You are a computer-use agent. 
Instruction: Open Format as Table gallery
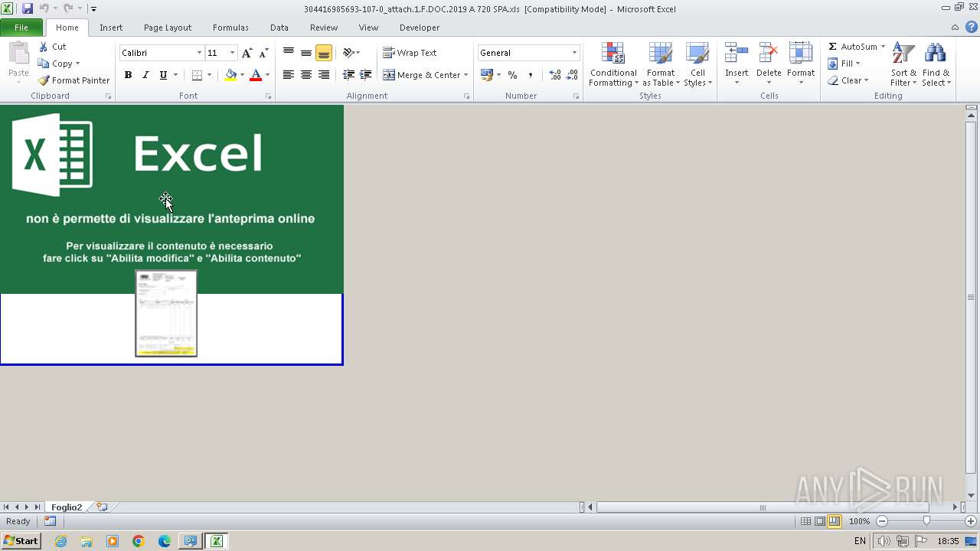[x=660, y=64]
